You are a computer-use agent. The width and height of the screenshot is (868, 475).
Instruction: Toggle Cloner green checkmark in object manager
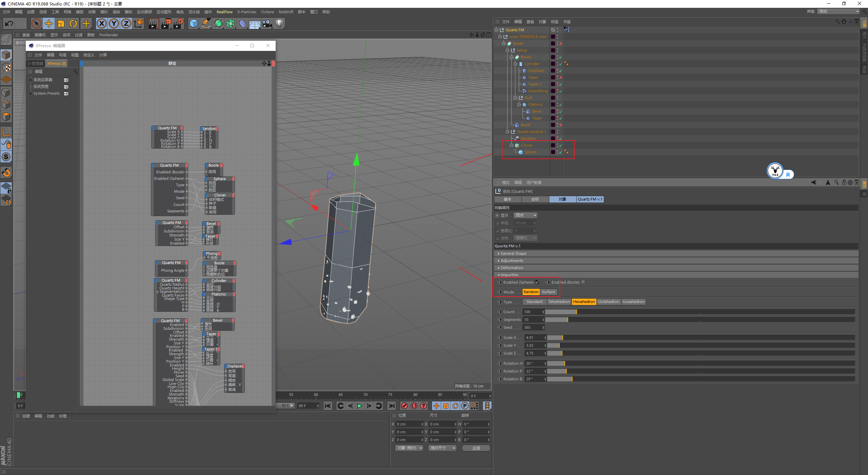tap(561, 146)
